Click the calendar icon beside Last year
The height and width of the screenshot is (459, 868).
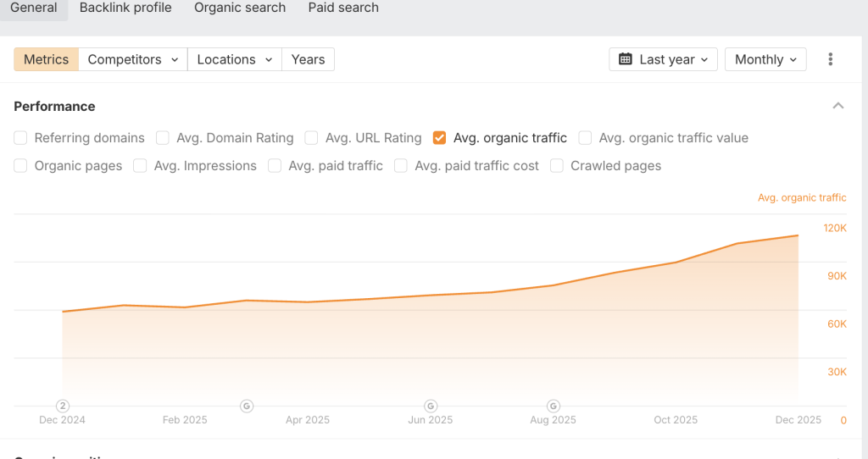click(x=626, y=59)
